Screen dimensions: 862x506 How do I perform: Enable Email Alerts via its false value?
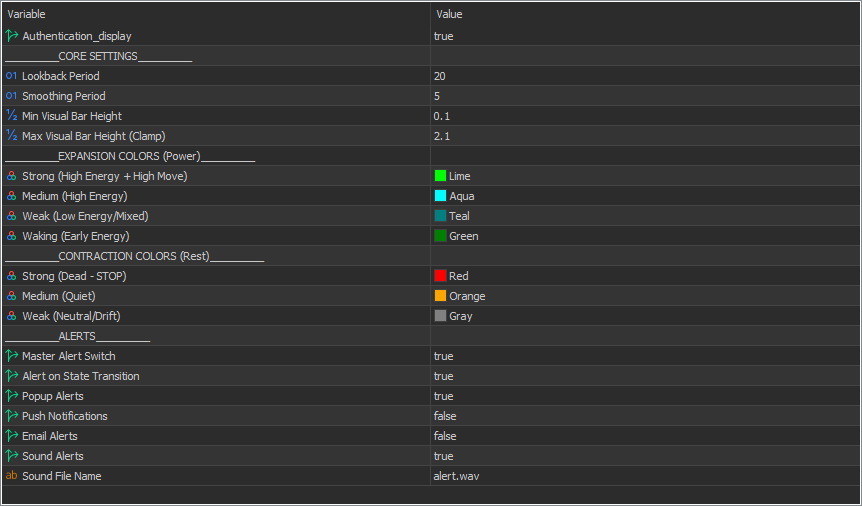[445, 436]
